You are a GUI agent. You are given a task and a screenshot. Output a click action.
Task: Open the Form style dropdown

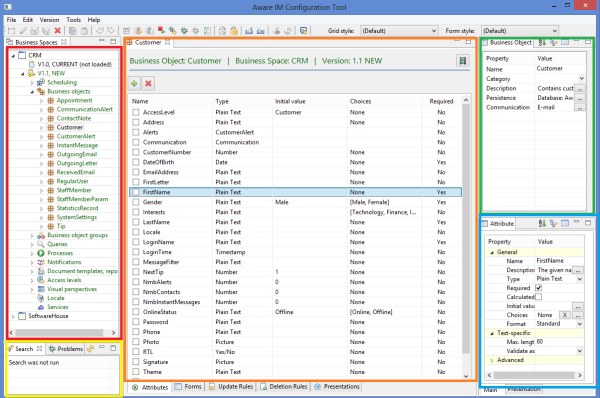coord(520,31)
